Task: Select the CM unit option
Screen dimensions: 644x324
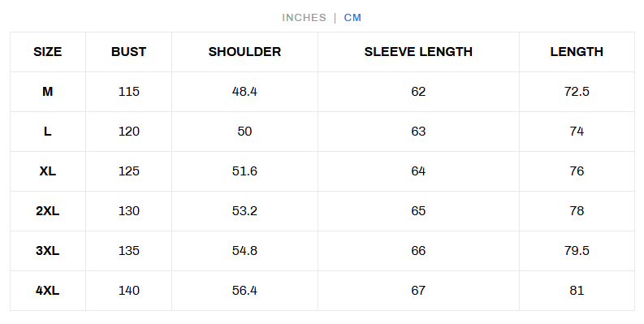Action: click(352, 18)
